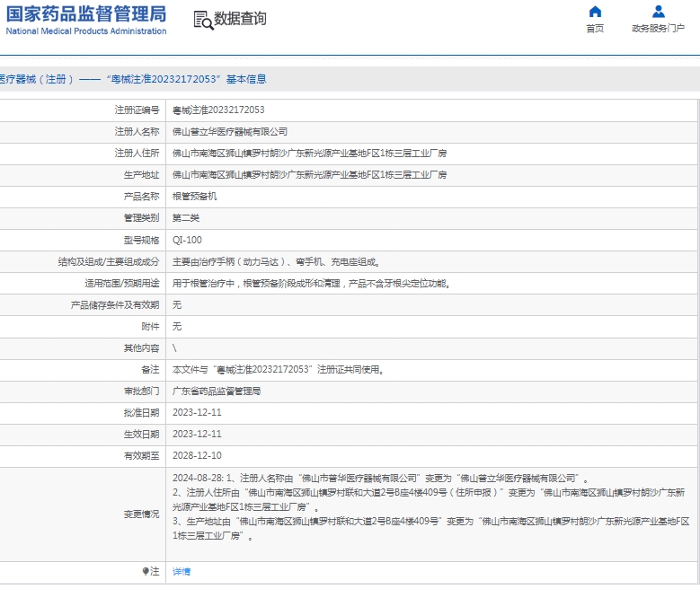Click the intended use value 用于根管治疗中
Image resolution: width=700 pixels, height=589 pixels.
tap(311, 284)
